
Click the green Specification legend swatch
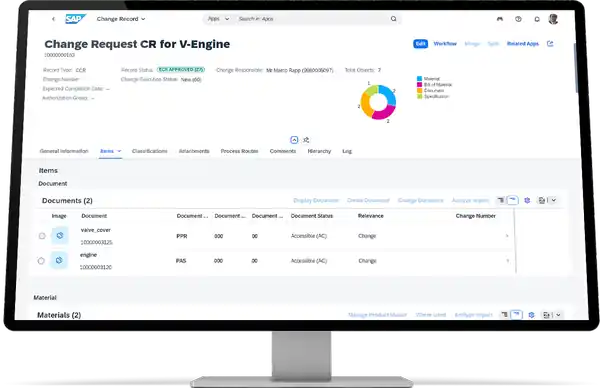[x=419, y=96]
